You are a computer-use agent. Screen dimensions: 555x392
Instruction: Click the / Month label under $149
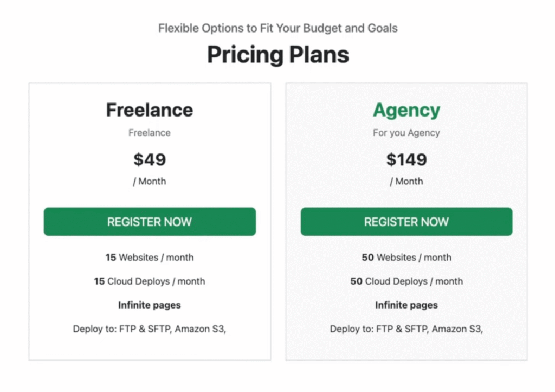point(406,182)
